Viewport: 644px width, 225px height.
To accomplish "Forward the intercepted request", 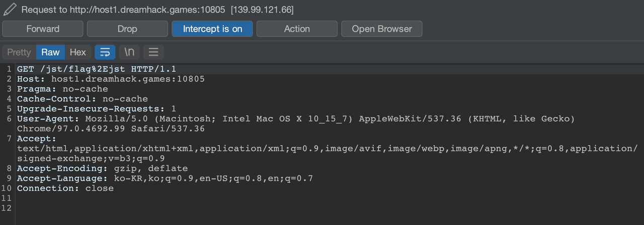I will click(x=43, y=29).
